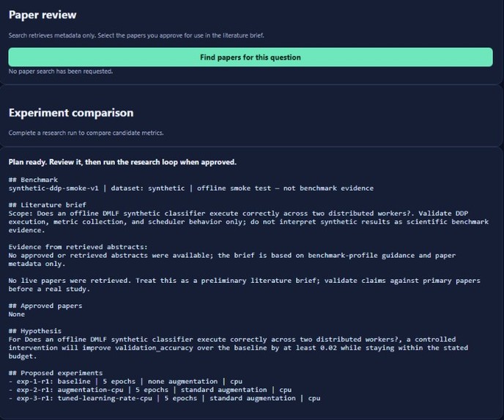Viewport: 504px width, 420px height.
Task: Click 'Evidence from retrieved abstracts:' line
Action: point(78,247)
